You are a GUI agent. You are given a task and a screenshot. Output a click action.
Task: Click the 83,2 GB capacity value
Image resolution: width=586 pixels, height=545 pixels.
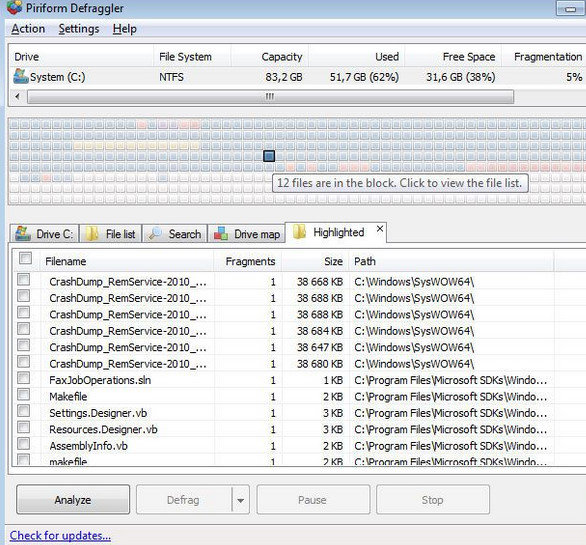284,77
